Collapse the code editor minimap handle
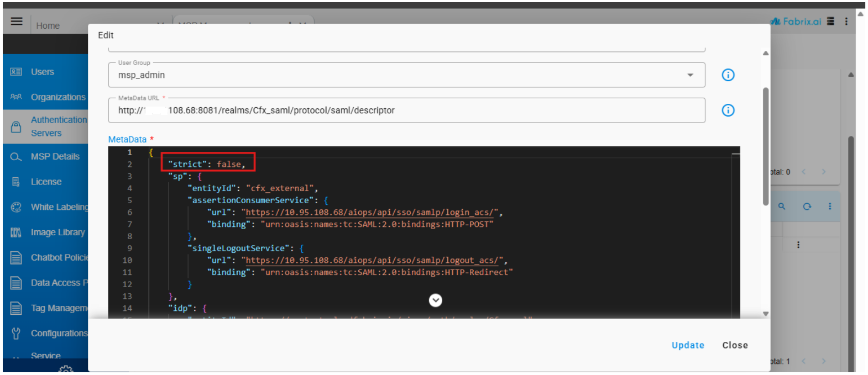The width and height of the screenshot is (868, 375). click(735, 153)
